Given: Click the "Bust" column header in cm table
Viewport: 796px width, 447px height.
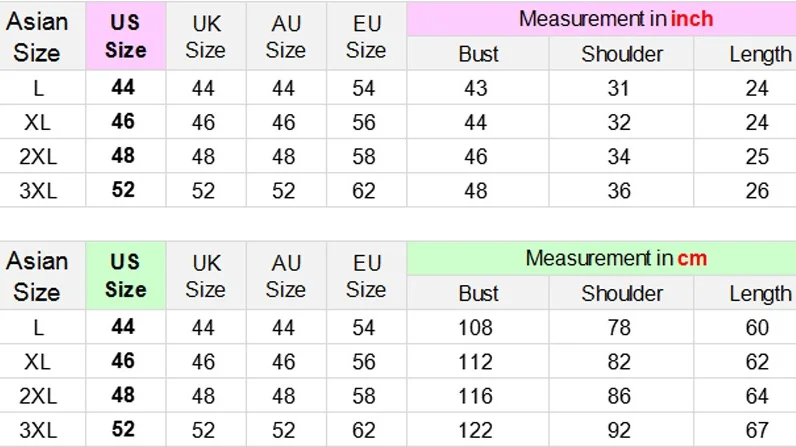Looking at the screenshot, I should [478, 293].
